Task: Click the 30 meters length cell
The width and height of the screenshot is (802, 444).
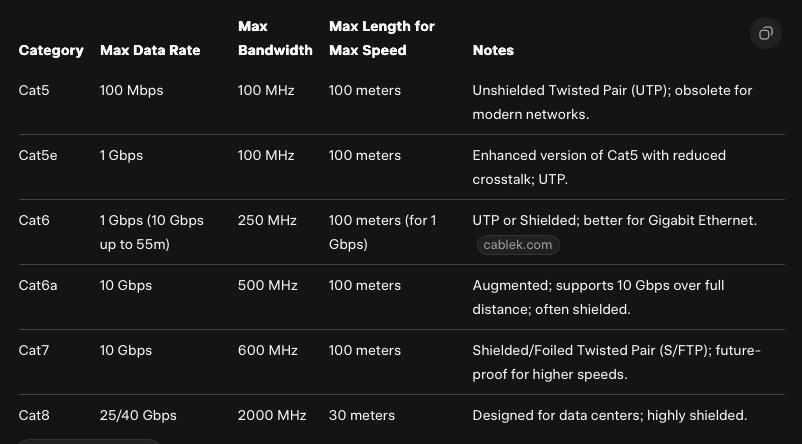Action: coord(362,415)
